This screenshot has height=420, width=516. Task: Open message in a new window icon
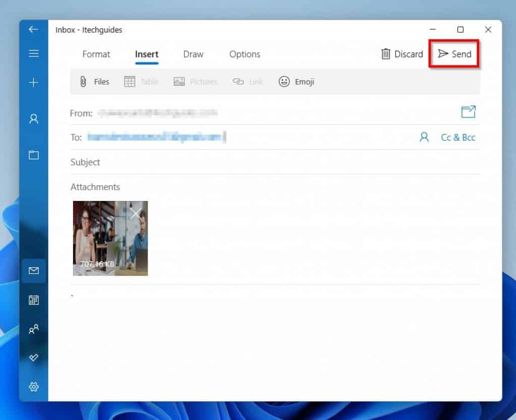coord(468,112)
